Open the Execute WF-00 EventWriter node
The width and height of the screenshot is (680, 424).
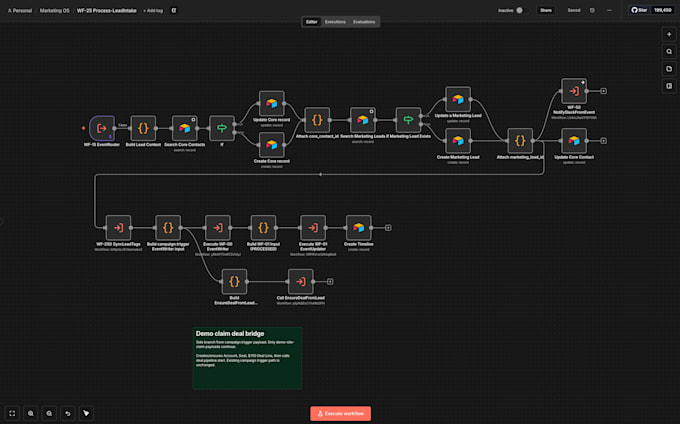(x=218, y=228)
